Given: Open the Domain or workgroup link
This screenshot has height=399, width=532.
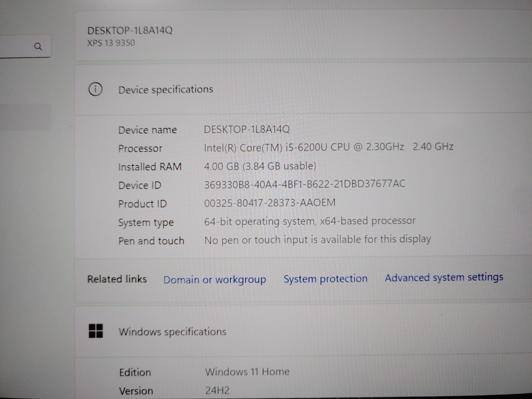Looking at the screenshot, I should coord(215,280).
